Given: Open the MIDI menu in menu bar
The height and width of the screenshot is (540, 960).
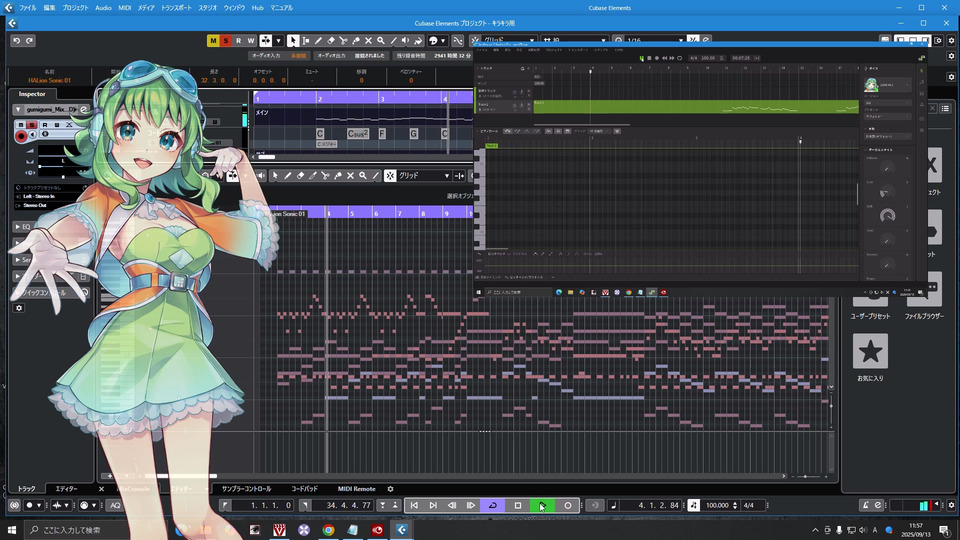Looking at the screenshot, I should [x=125, y=7].
